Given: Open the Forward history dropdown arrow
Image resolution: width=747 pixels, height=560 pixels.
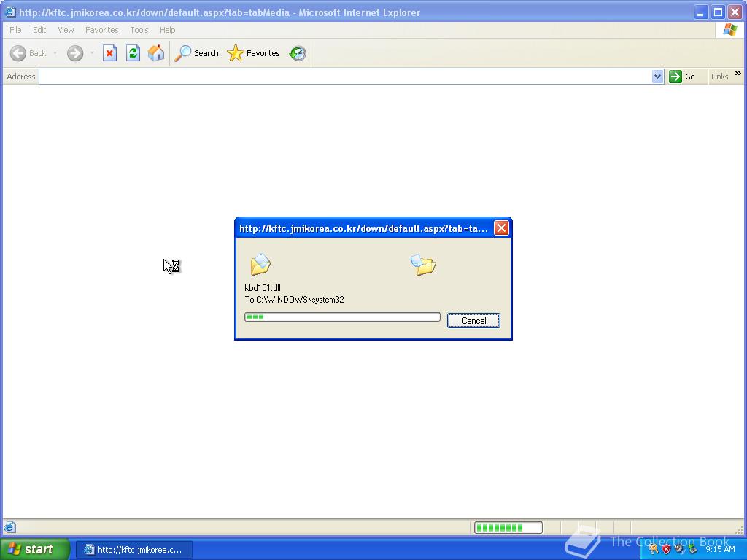Looking at the screenshot, I should click(92, 53).
